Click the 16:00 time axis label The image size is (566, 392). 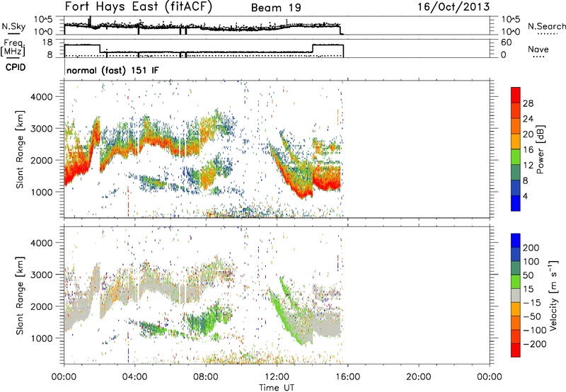pyautogui.click(x=347, y=377)
